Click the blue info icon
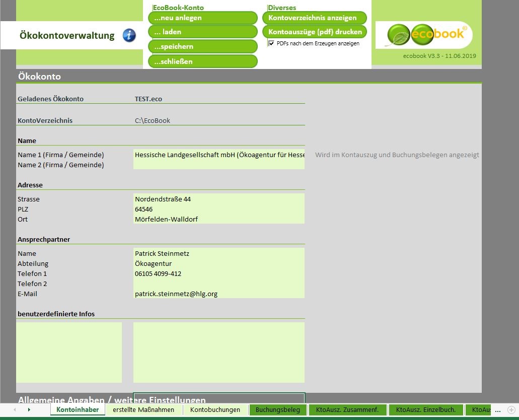Image resolution: width=519 pixels, height=420 pixels. point(129,36)
